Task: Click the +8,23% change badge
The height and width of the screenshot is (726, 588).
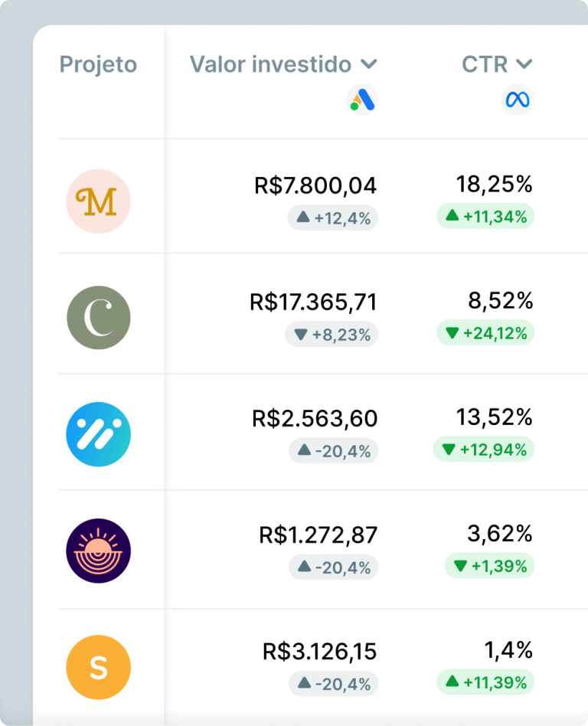Action: [x=332, y=335]
